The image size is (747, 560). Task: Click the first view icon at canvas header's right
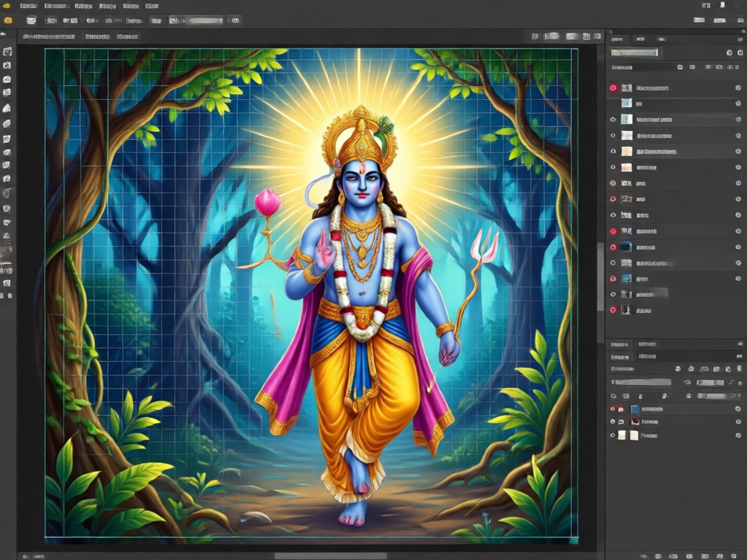pos(535,36)
